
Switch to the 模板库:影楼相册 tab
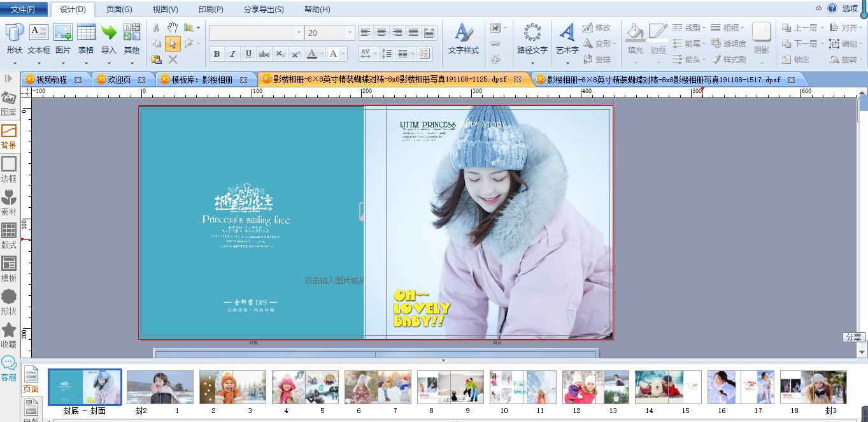click(202, 80)
